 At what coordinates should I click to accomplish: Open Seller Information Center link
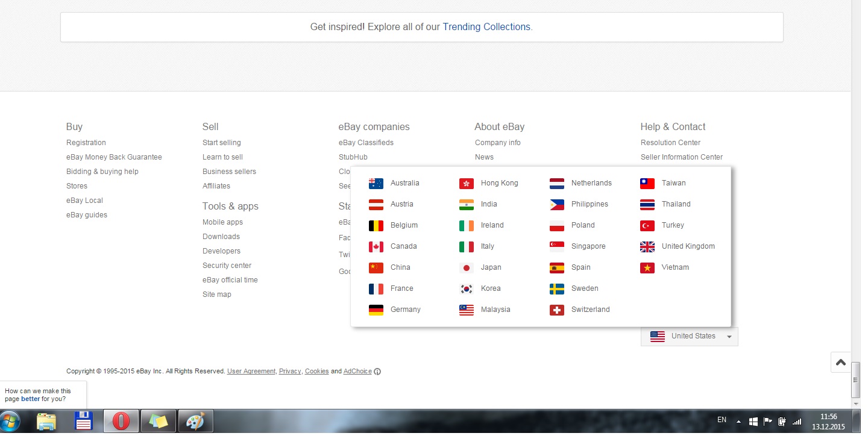point(682,157)
